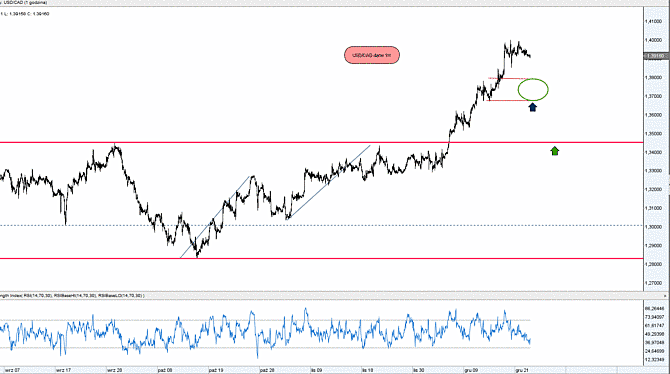Select the lower thick red horizontal support line
This screenshot has width=670, height=374.
point(321,259)
